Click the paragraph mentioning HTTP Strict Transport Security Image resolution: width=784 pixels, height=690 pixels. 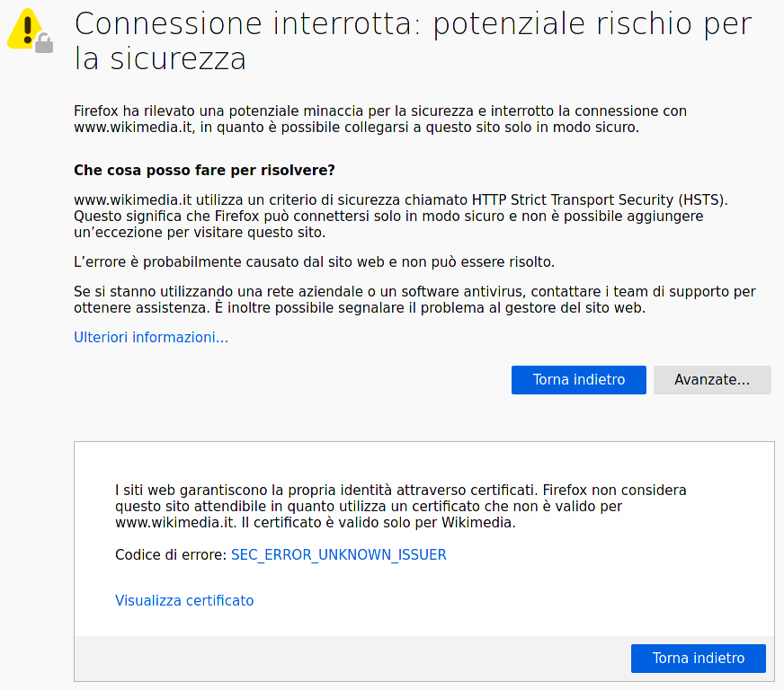tap(401, 217)
